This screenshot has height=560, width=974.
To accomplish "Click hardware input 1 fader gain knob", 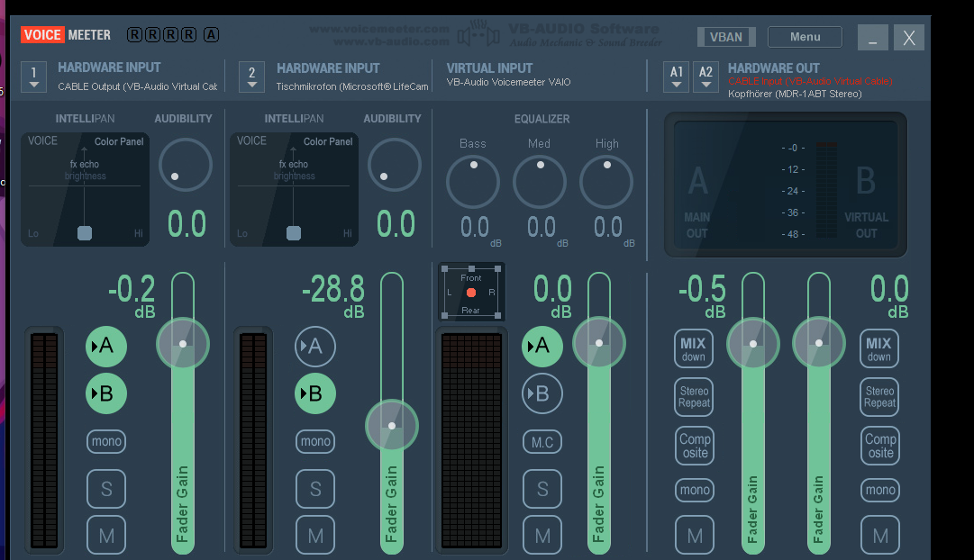I will [x=183, y=343].
